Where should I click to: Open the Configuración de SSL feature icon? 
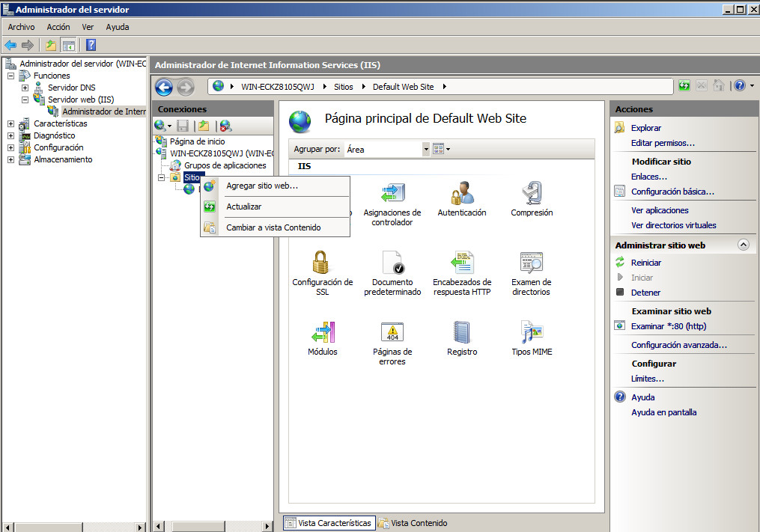coord(322,263)
